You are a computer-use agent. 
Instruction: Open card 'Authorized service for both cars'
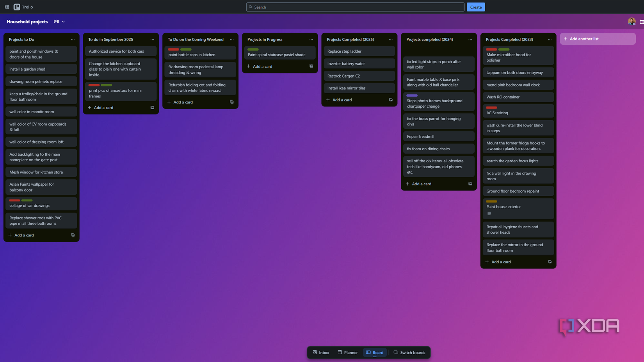coord(121,51)
